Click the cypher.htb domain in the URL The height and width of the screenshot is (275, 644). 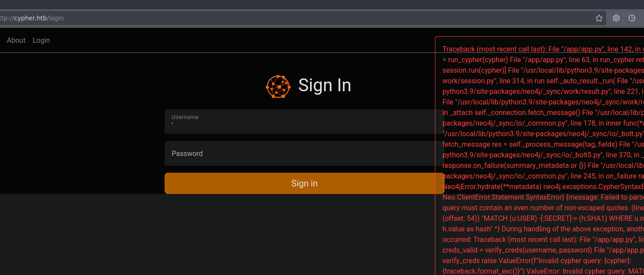(x=30, y=18)
